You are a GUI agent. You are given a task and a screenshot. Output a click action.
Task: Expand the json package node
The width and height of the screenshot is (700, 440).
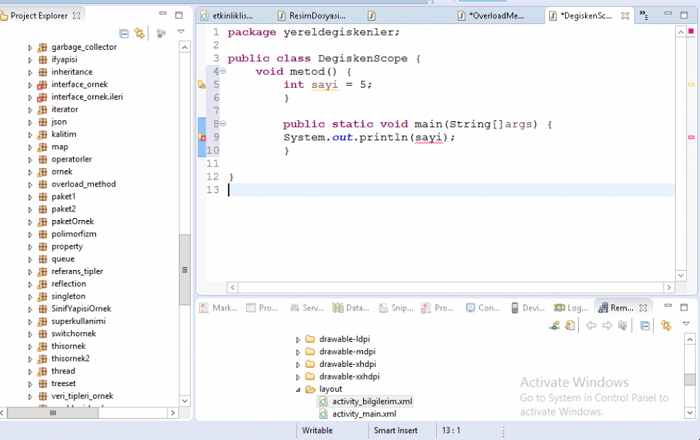(30, 122)
